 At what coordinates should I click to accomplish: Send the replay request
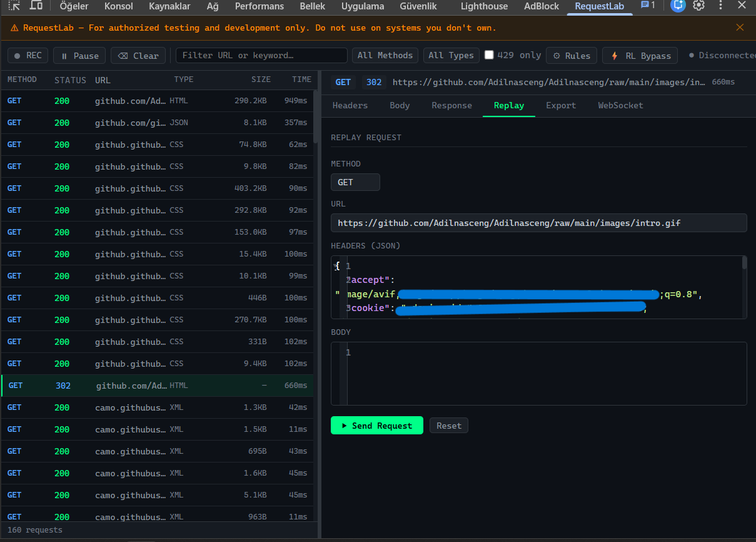coord(376,425)
